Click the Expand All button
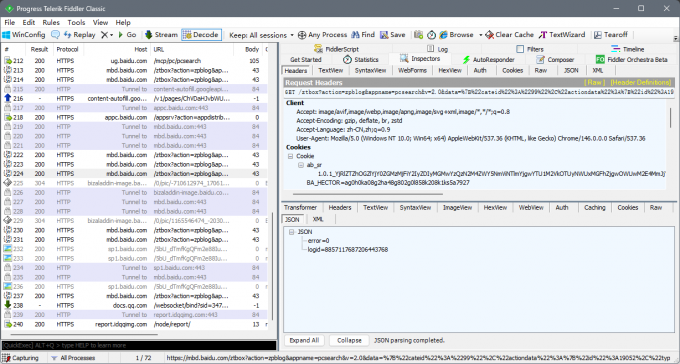680x364 pixels. (304, 341)
